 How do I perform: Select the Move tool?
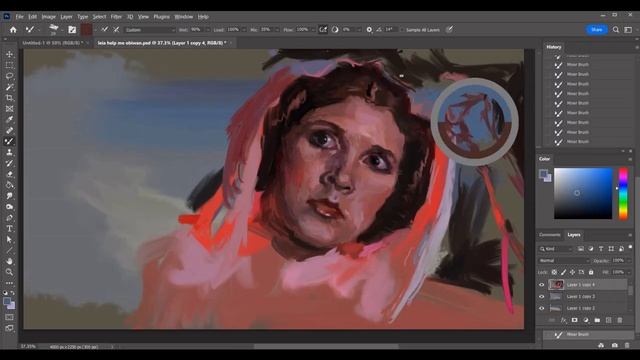point(9,54)
